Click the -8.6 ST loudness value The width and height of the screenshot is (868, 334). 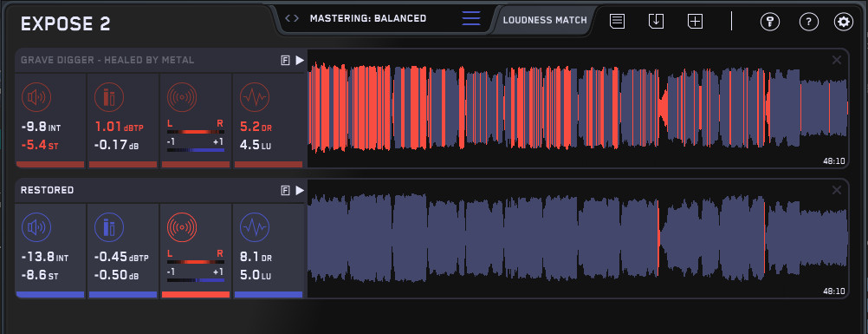click(x=39, y=276)
